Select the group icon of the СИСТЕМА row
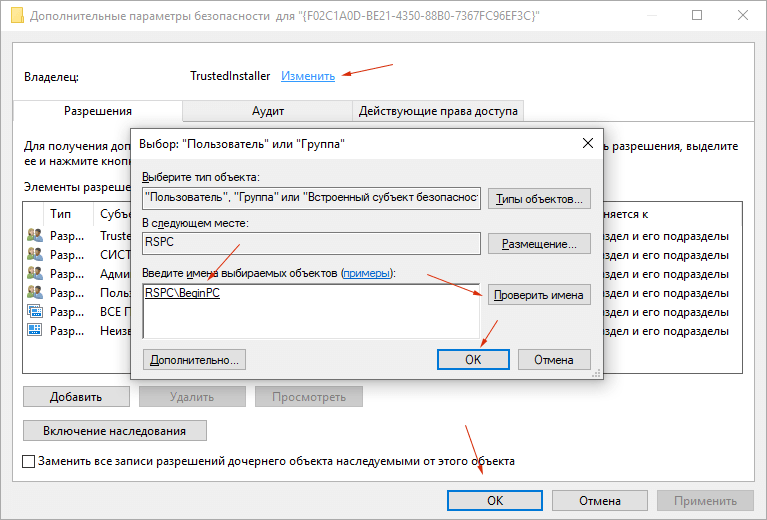The image size is (767, 520). pos(35,255)
